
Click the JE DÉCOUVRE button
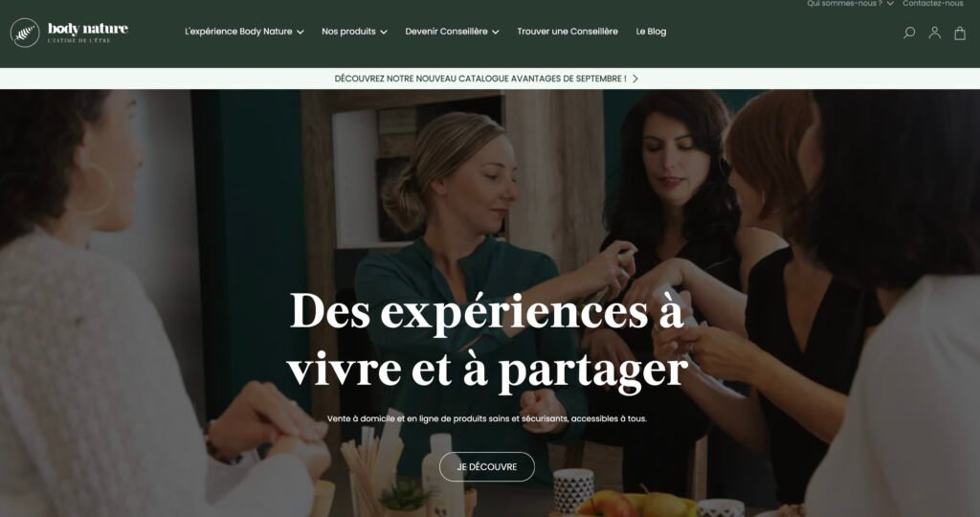487,467
